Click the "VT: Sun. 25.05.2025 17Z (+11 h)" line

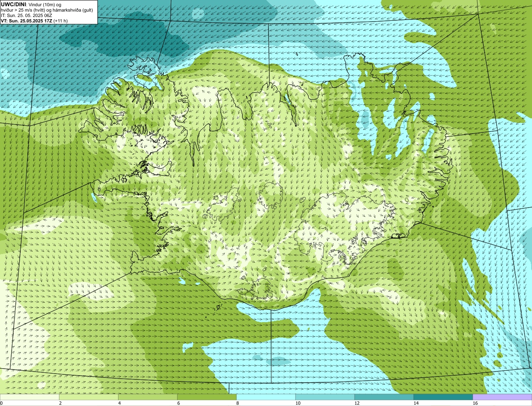tap(34, 20)
